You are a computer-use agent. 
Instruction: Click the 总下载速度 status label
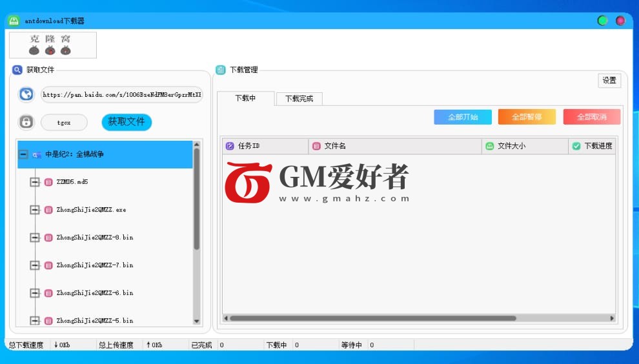(x=26, y=345)
